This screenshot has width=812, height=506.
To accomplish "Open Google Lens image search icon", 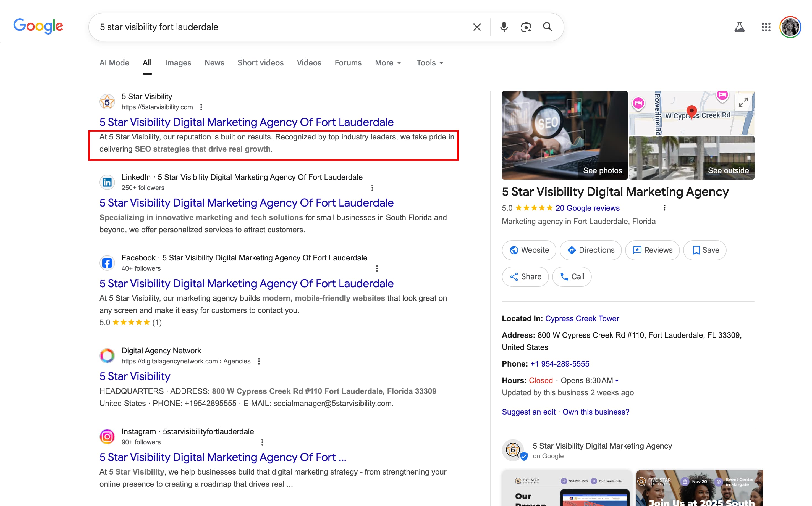I will (x=526, y=27).
